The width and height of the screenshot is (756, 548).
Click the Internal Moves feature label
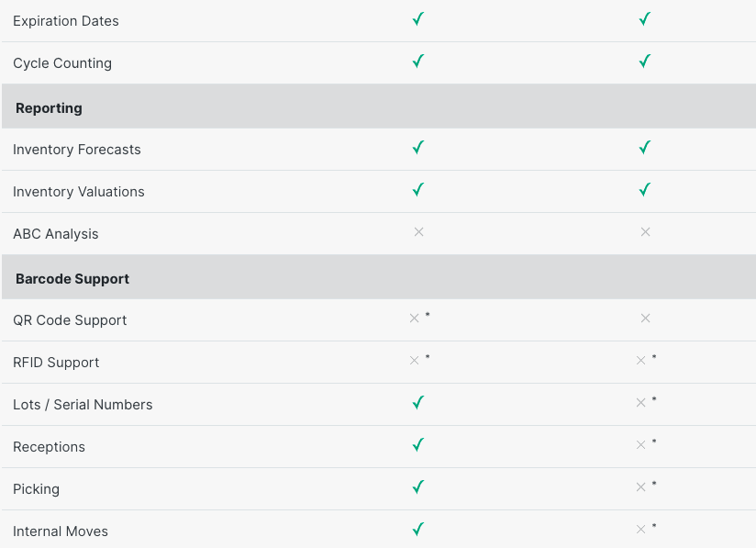coord(61,531)
